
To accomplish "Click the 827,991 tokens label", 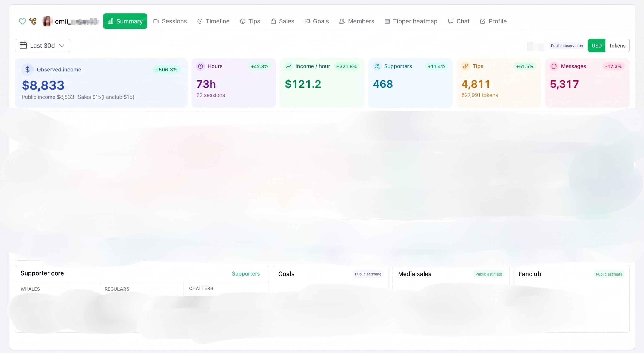I will pos(480,95).
